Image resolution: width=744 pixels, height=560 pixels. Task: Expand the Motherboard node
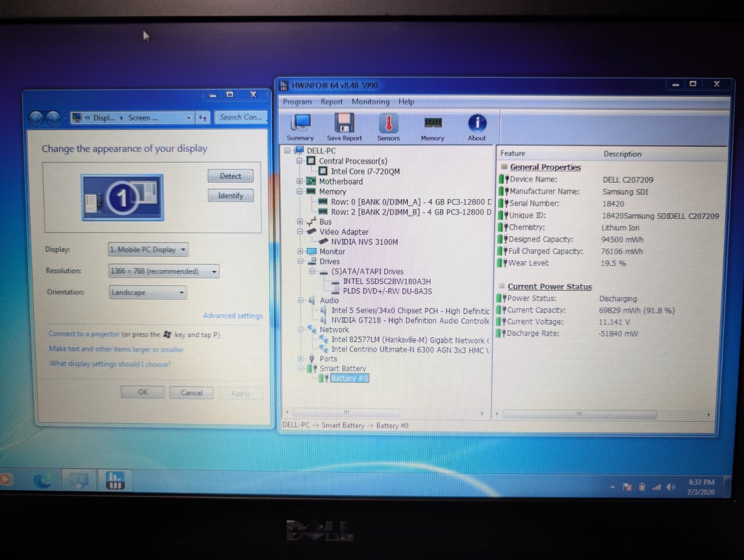[x=299, y=181]
